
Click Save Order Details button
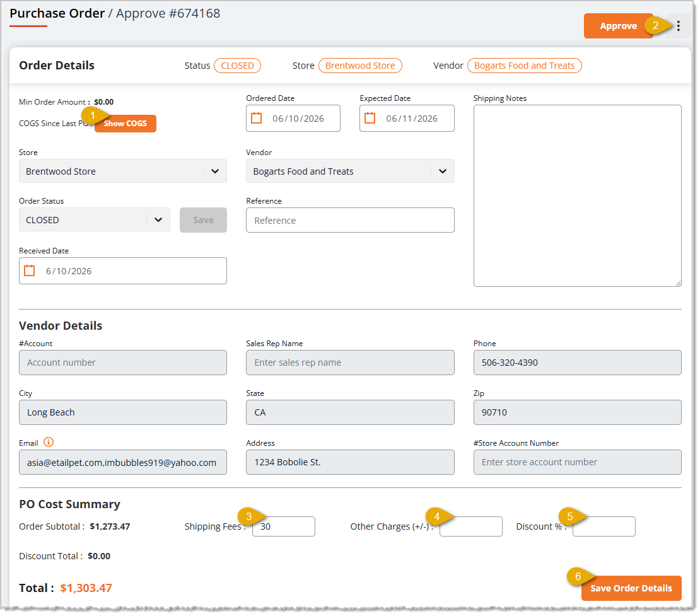pyautogui.click(x=631, y=588)
